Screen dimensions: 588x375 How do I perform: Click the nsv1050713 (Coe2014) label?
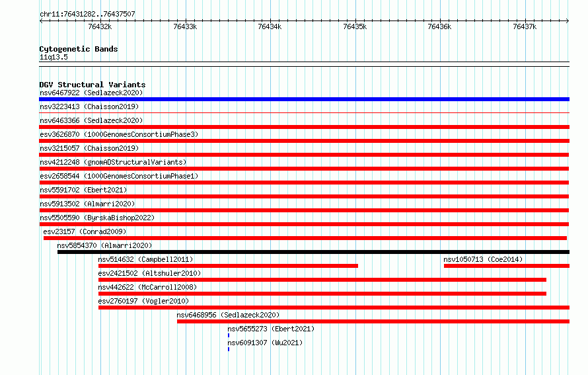pyautogui.click(x=483, y=259)
